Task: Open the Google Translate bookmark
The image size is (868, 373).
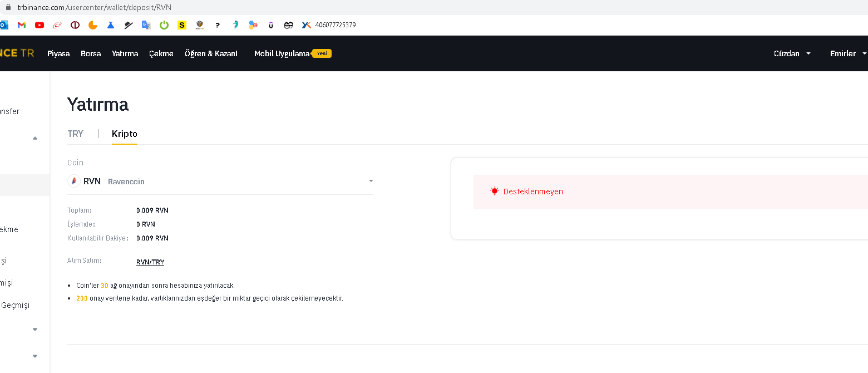Action: click(x=146, y=25)
